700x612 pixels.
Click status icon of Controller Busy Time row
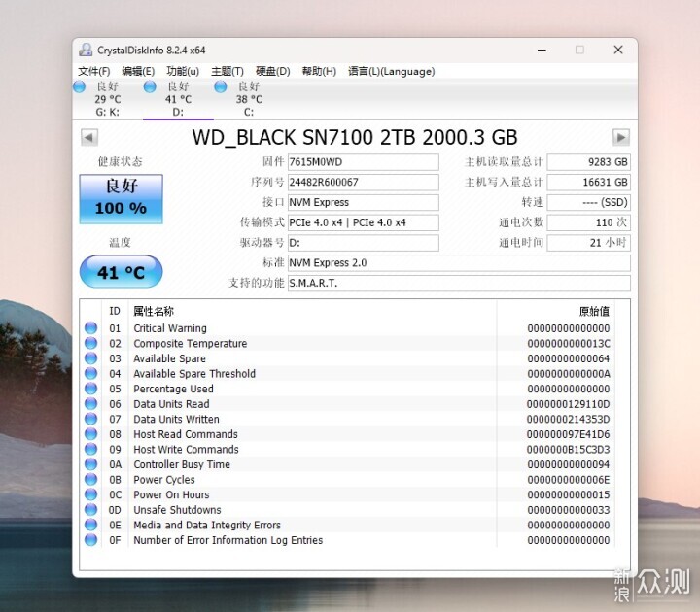point(91,464)
